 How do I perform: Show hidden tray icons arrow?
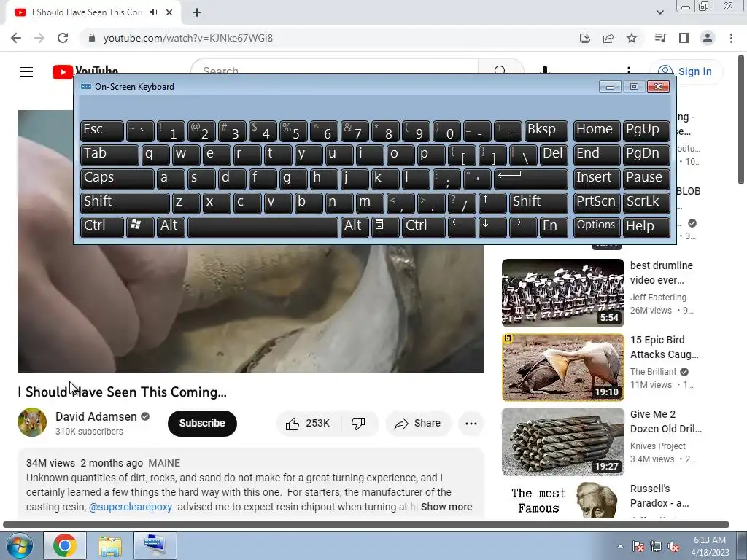[620, 546]
